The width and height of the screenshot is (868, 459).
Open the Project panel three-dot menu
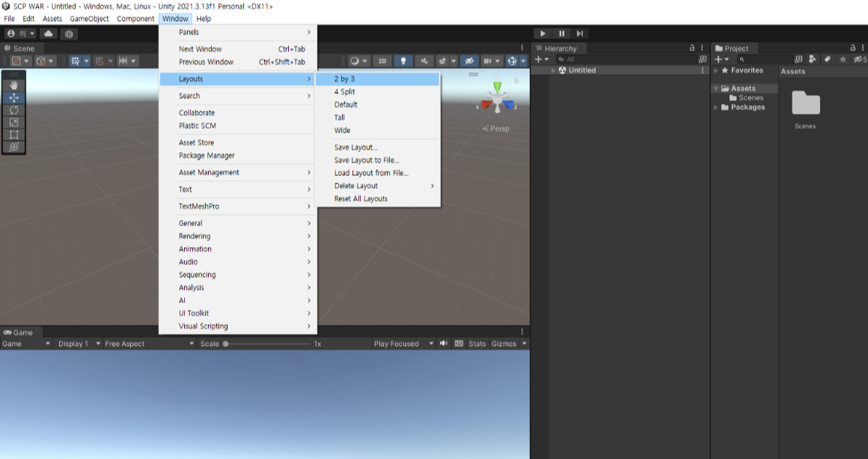point(863,48)
